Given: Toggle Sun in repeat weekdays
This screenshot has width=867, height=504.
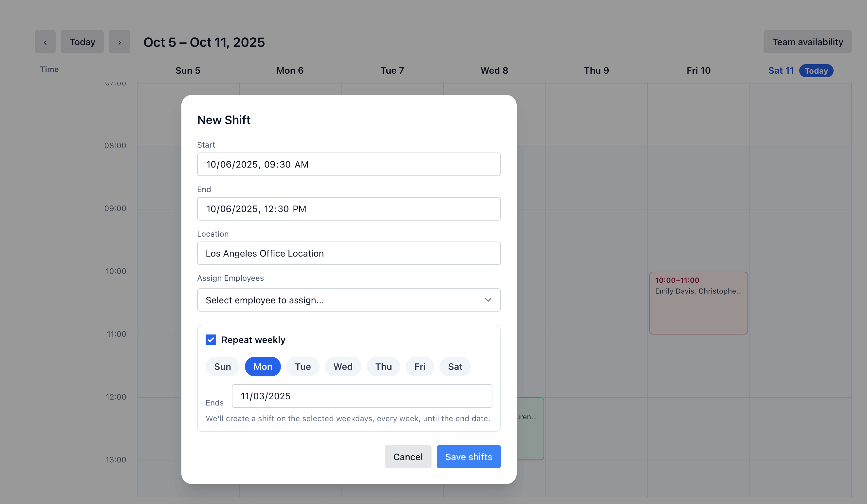Looking at the screenshot, I should (x=222, y=367).
